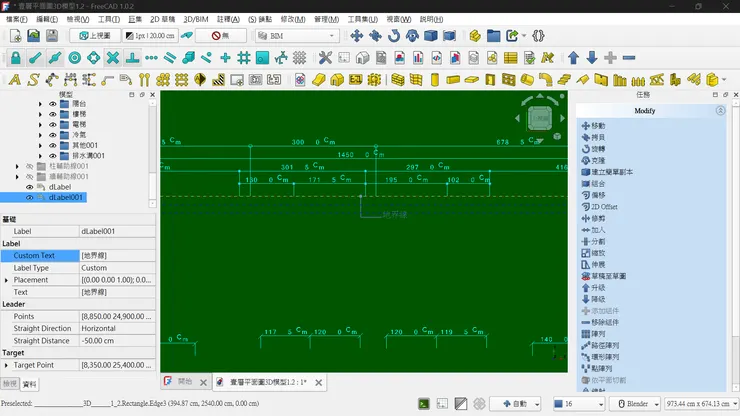Expand the Placement property row

[6, 280]
